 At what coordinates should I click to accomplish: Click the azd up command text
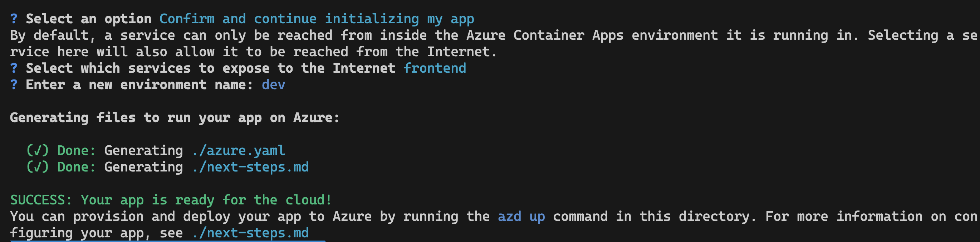point(521,217)
